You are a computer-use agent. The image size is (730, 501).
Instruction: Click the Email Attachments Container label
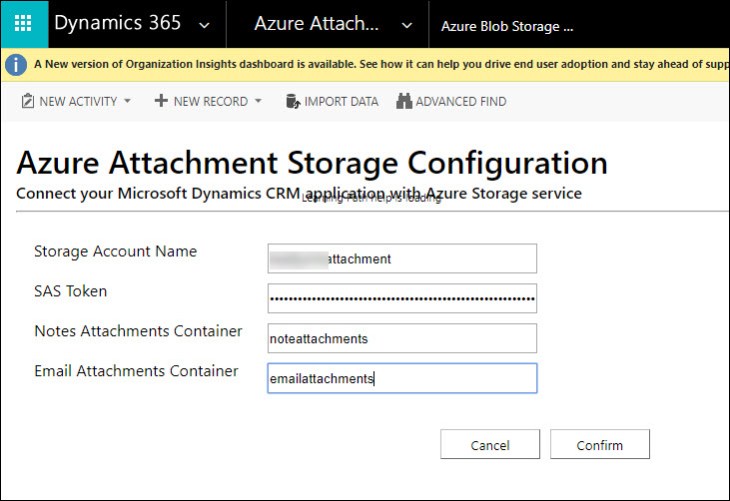[136, 371]
